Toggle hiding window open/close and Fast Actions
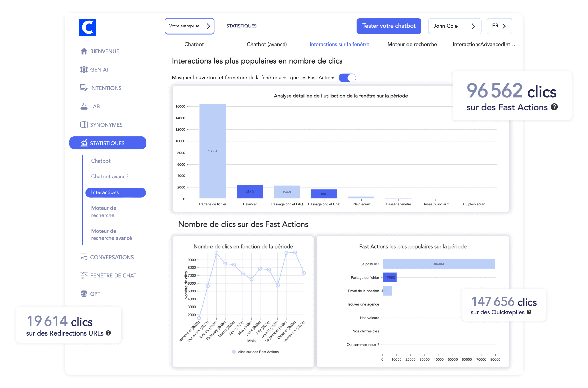This screenshot has height=388, width=588. coord(347,78)
